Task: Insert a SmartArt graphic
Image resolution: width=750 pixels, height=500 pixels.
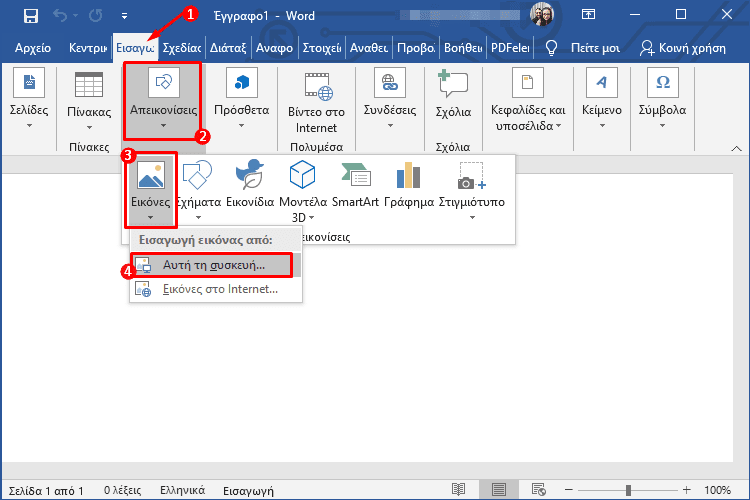Action: click(x=355, y=184)
